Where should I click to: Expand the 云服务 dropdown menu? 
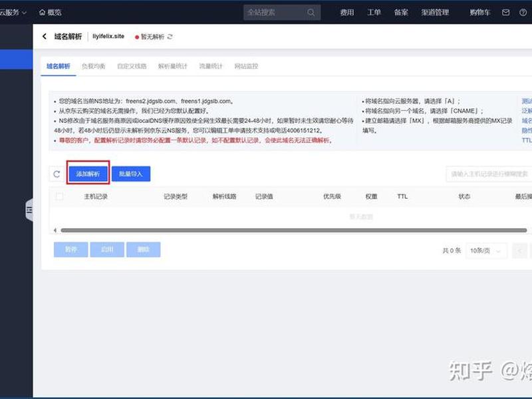click(x=13, y=13)
